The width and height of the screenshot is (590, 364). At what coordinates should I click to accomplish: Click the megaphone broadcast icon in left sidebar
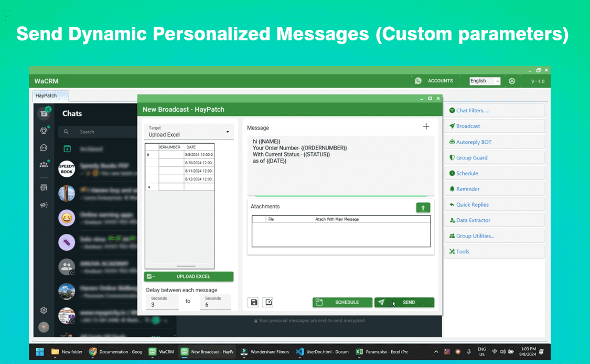tap(44, 205)
